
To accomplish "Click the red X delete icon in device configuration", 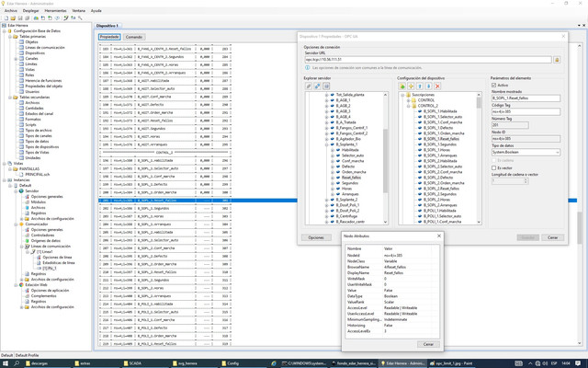I will (437, 86).
